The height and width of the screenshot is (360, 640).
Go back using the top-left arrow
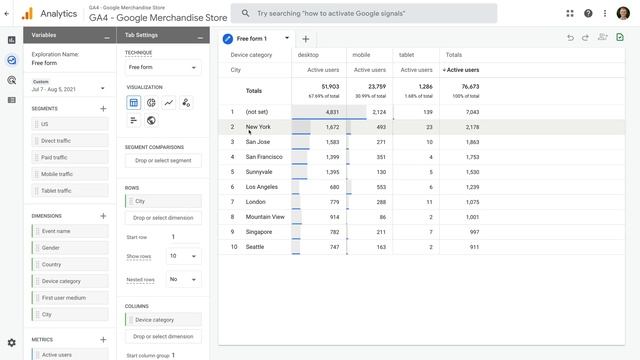7,13
